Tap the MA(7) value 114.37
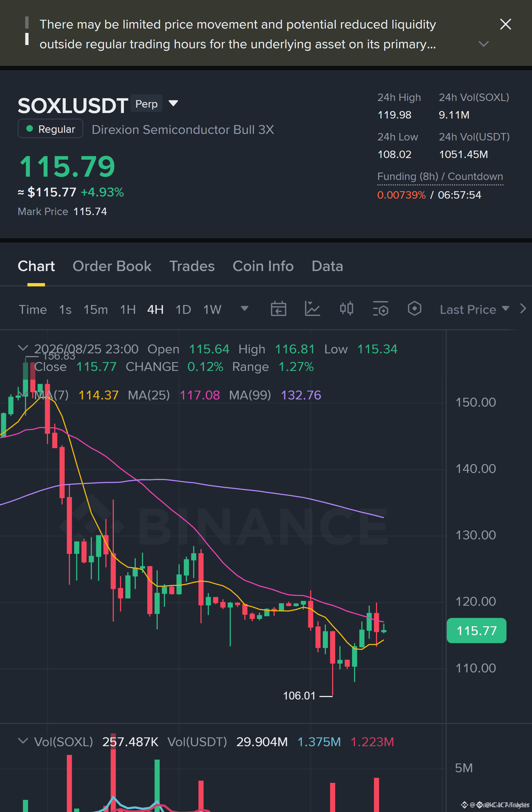This screenshot has height=812, width=532. (98, 395)
